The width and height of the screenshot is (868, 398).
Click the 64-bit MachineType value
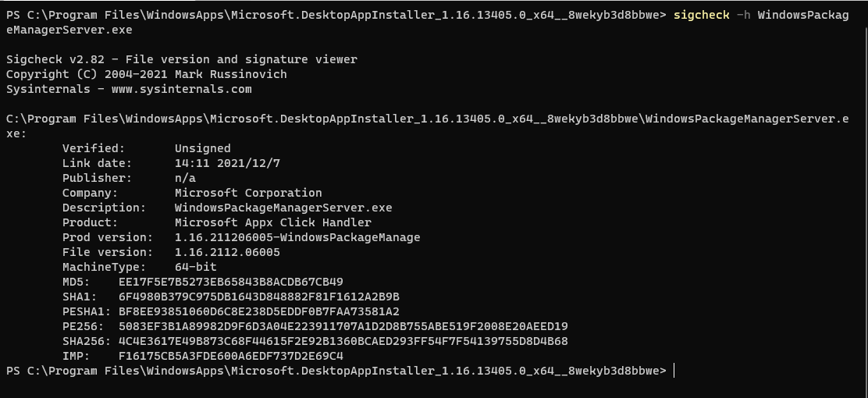click(x=196, y=267)
